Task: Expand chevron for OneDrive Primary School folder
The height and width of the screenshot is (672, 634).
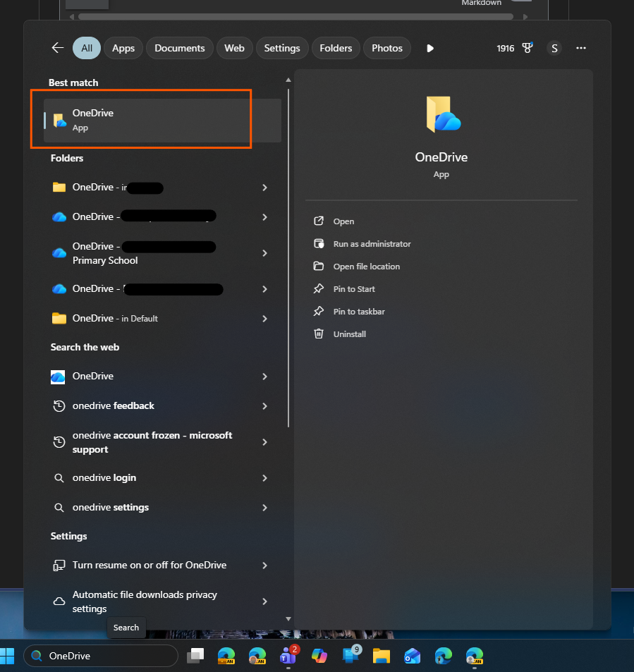Action: (x=265, y=253)
